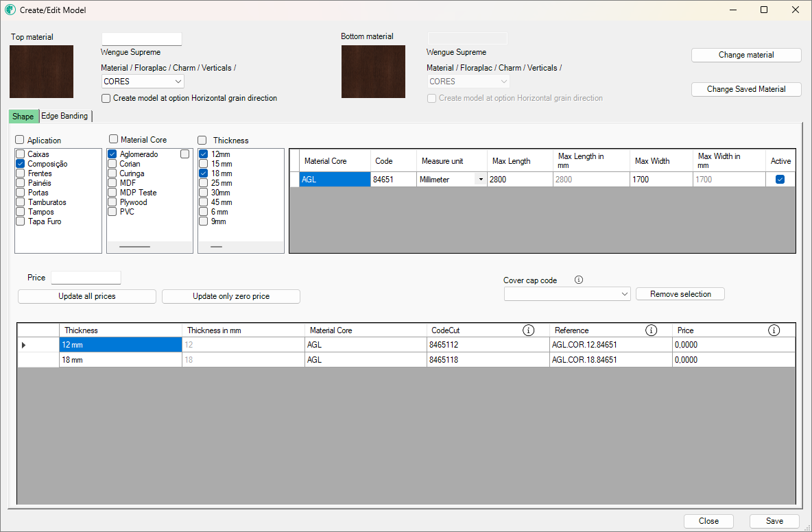Image resolution: width=812 pixels, height=532 pixels.
Task: Uncheck the 18 mm thickness checkbox
Action: tap(204, 173)
